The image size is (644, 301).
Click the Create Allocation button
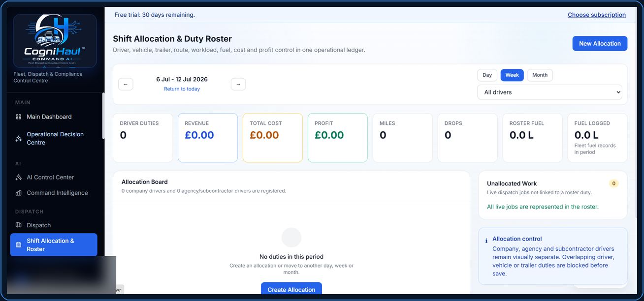[291, 289]
